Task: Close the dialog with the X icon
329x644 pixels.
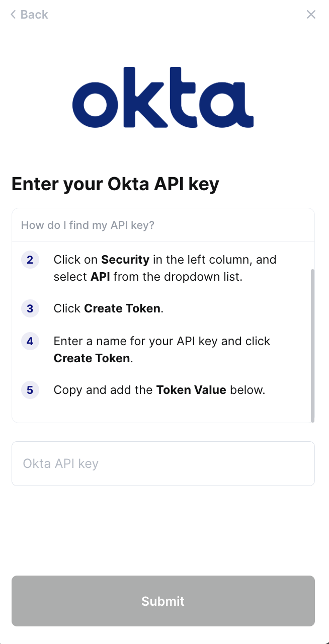Action: [311, 15]
